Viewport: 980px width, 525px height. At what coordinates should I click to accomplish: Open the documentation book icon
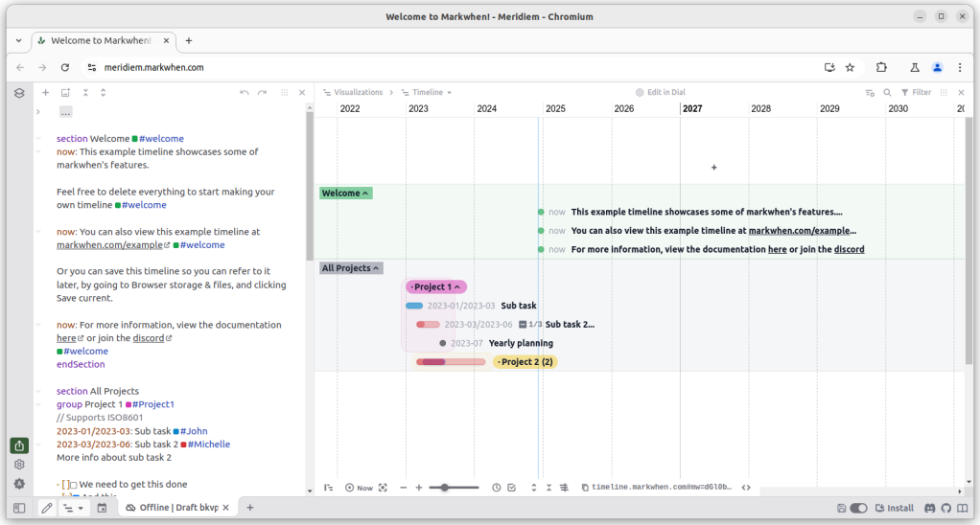[963, 508]
